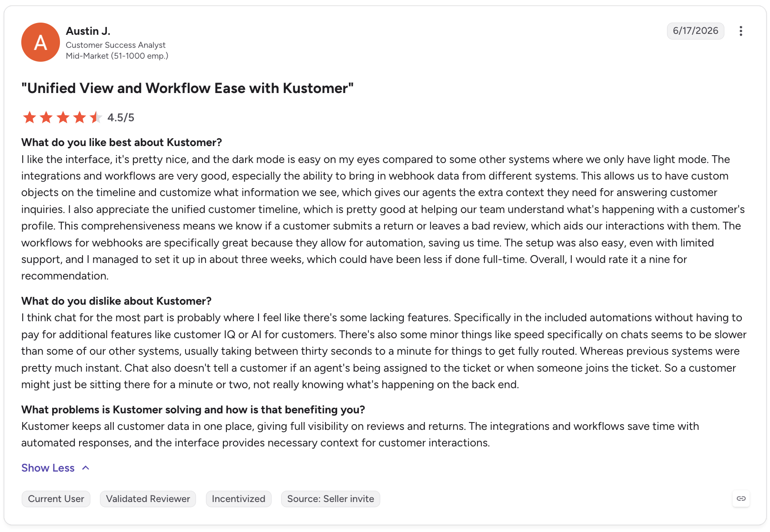770x532 pixels.
Task: Click the third star in the rating
Action: (63, 117)
